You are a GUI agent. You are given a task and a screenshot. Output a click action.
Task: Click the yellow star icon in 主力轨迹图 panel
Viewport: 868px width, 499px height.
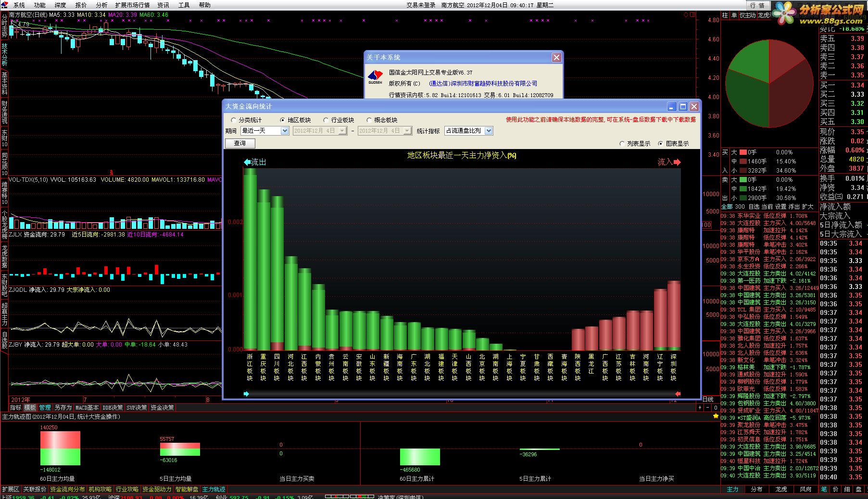tap(716, 416)
